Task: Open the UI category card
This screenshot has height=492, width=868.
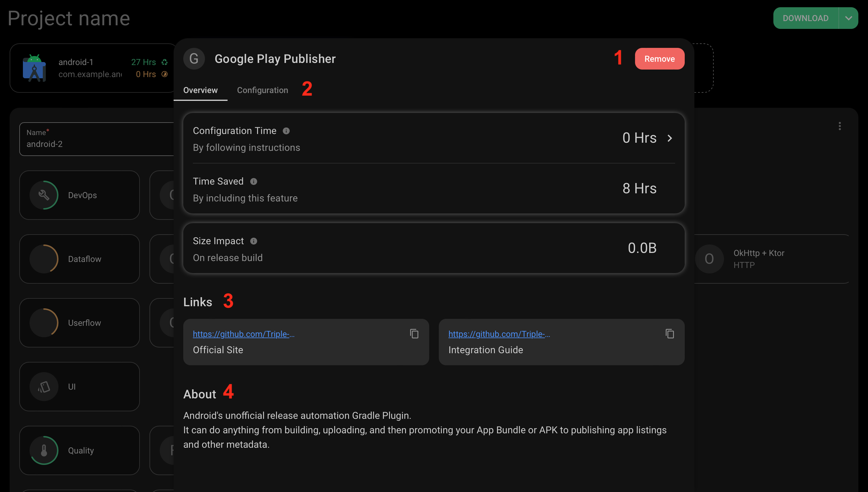Action: point(80,387)
